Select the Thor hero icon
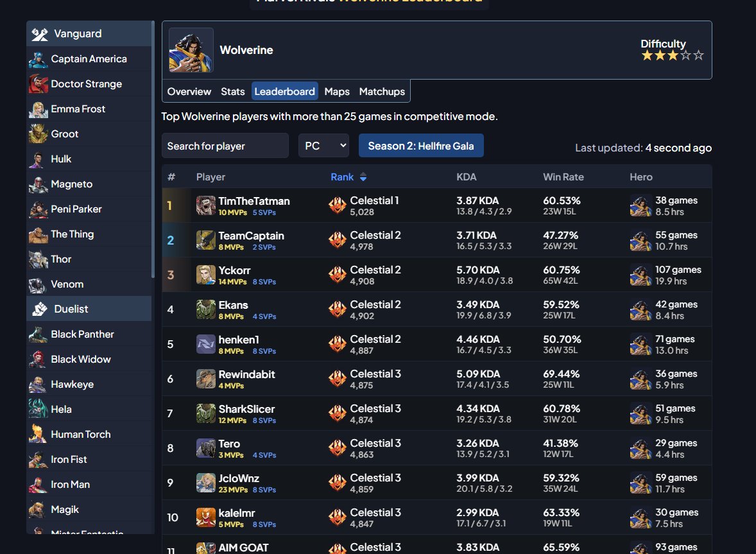 point(38,260)
